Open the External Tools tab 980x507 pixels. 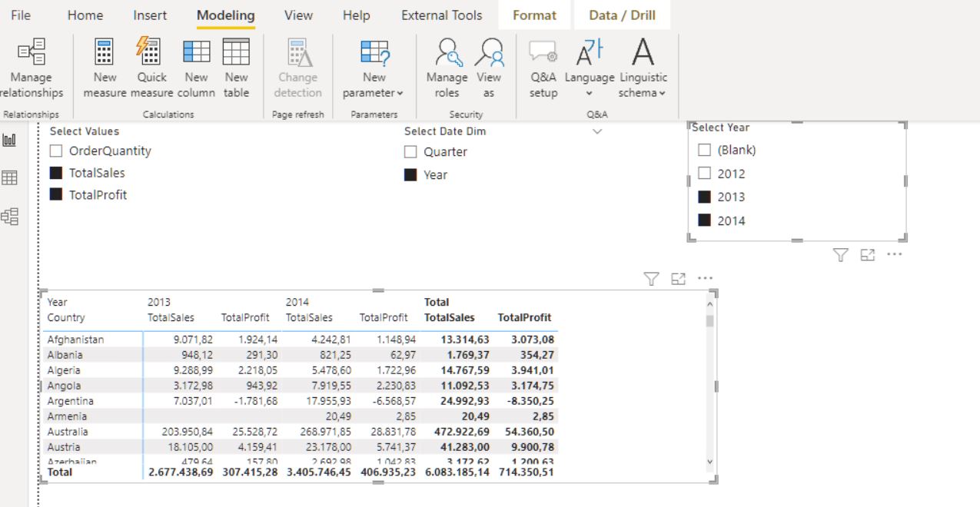[441, 15]
